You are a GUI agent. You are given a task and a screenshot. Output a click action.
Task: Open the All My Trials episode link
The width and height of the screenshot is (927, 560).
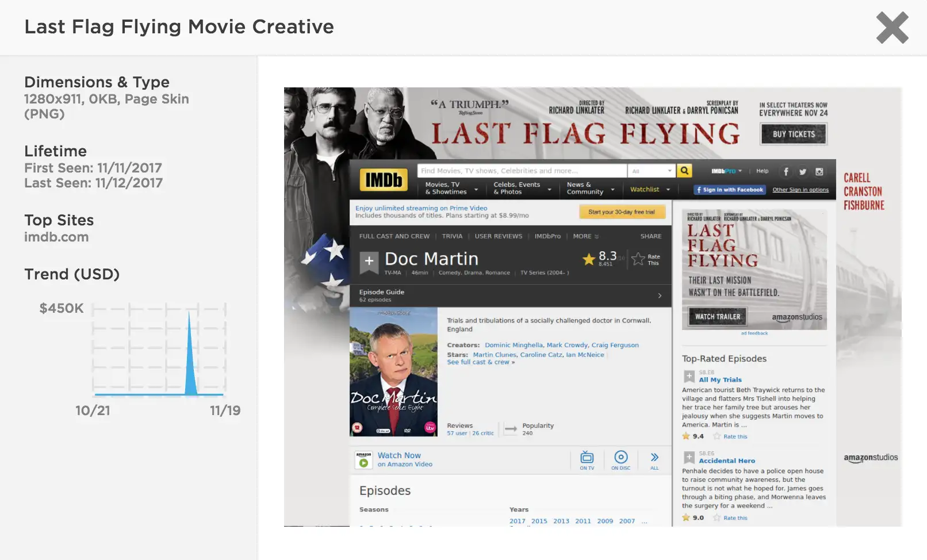click(x=720, y=379)
